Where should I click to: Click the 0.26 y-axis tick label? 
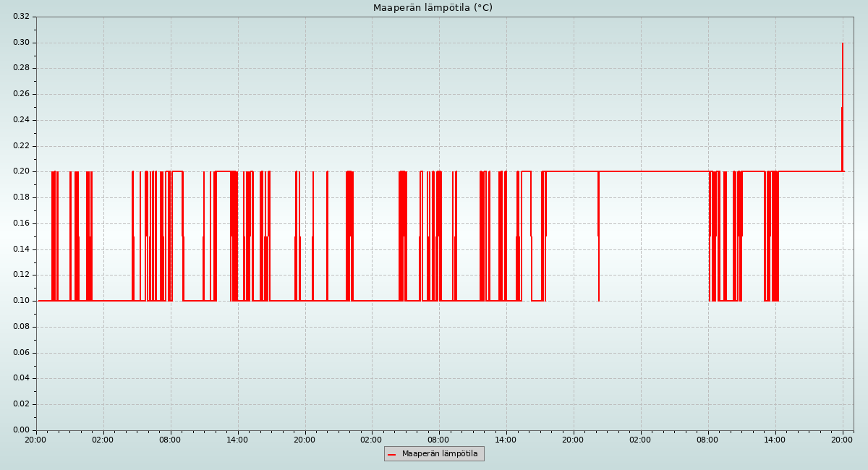click(x=21, y=94)
